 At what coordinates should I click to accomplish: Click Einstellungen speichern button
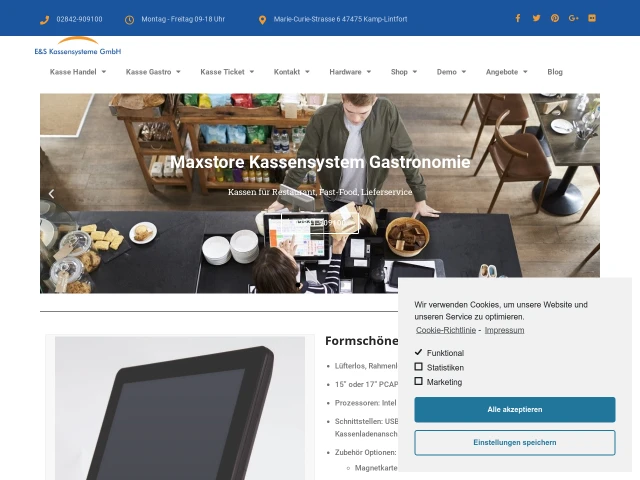coord(515,442)
